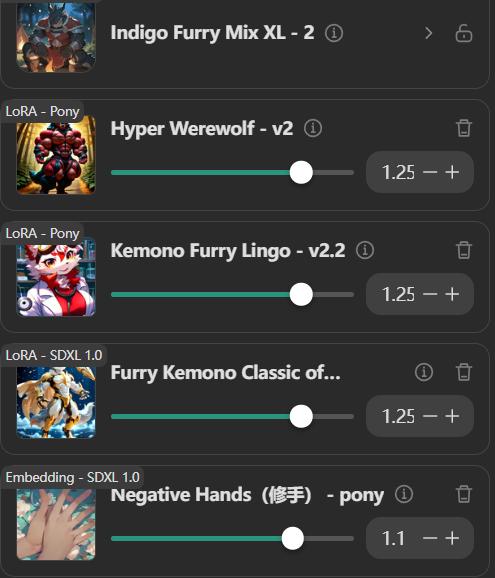Toggle the lock icon on Indigo Furry Mix

[464, 34]
